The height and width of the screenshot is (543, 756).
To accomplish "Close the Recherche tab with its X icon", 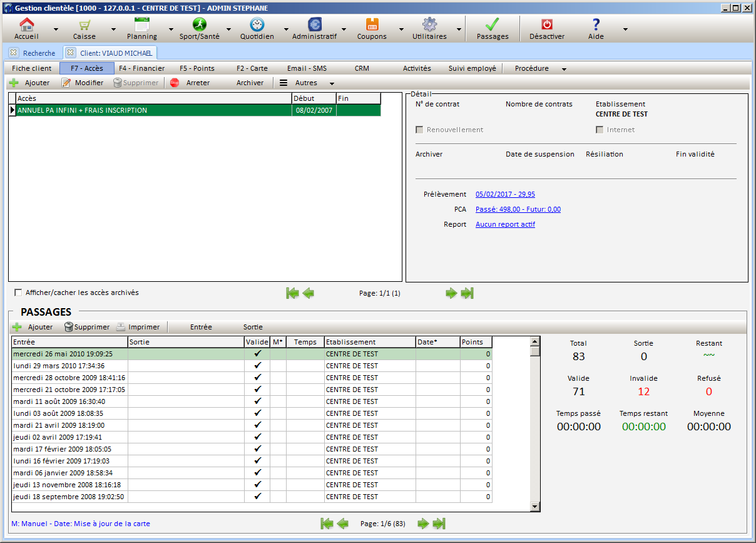I will click(x=14, y=53).
